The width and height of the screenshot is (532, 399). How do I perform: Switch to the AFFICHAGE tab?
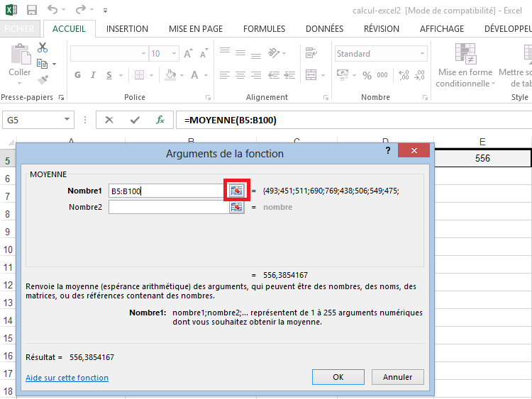click(x=442, y=29)
